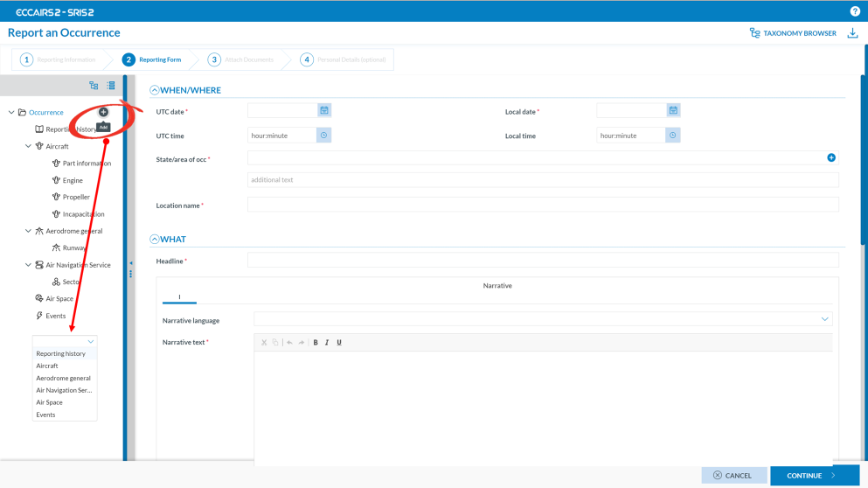868x488 pixels.
Task: Choose Air Space from dropdown list
Action: [x=64, y=402]
